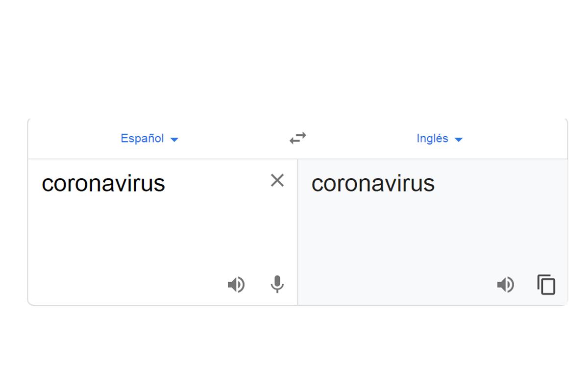
Task: Select the "Inglés" language label
Action: [431, 138]
